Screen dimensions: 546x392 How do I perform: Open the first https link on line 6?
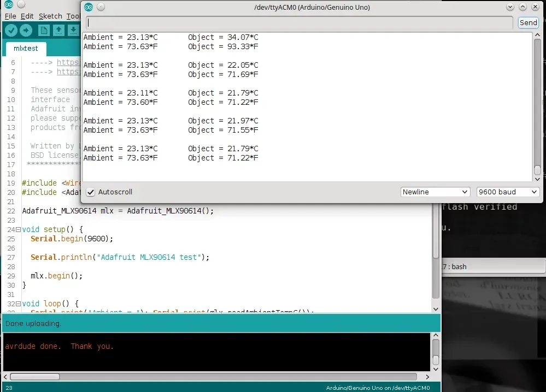[x=68, y=62]
